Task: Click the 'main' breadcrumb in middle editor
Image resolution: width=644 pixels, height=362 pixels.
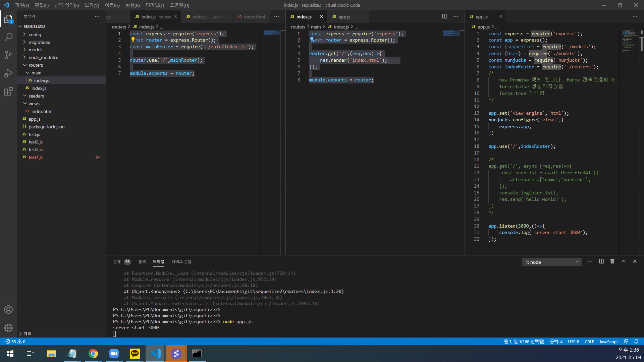Action: click(x=316, y=27)
